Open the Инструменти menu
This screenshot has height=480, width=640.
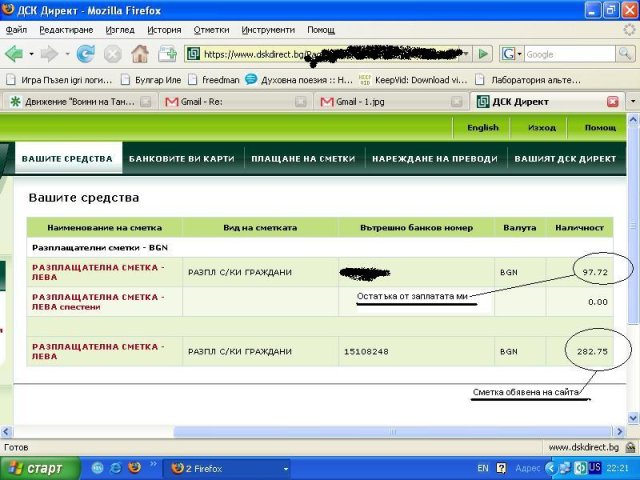click(268, 30)
